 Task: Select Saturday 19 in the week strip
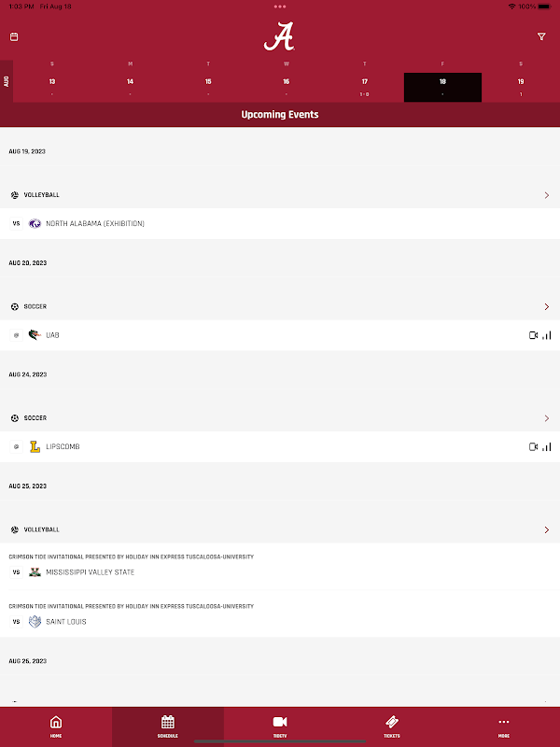click(x=521, y=87)
